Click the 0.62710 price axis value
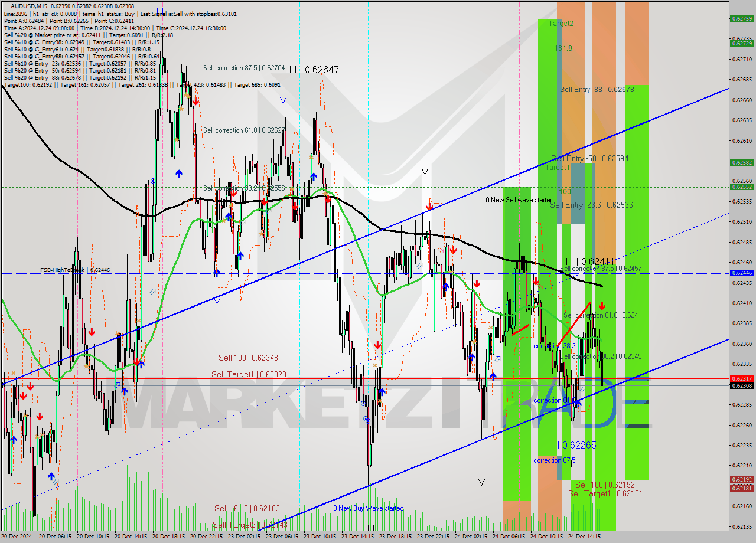Screen dimensions: 756x543 coord(742,59)
